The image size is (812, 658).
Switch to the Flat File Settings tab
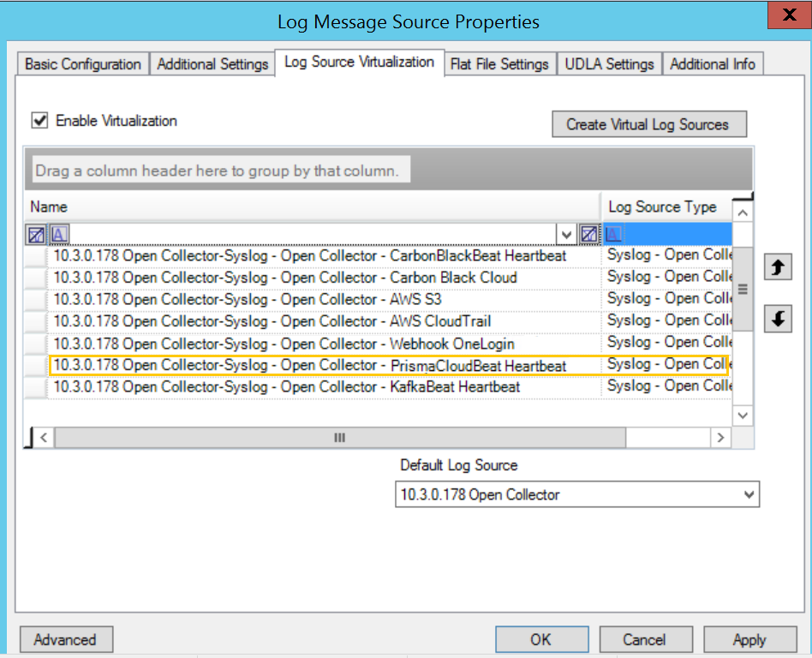coord(499,64)
